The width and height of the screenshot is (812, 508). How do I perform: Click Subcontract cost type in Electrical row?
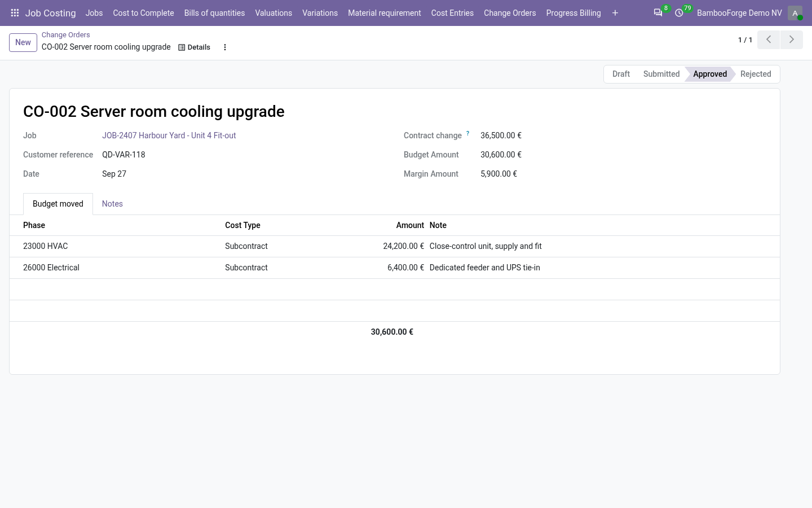coord(246,268)
